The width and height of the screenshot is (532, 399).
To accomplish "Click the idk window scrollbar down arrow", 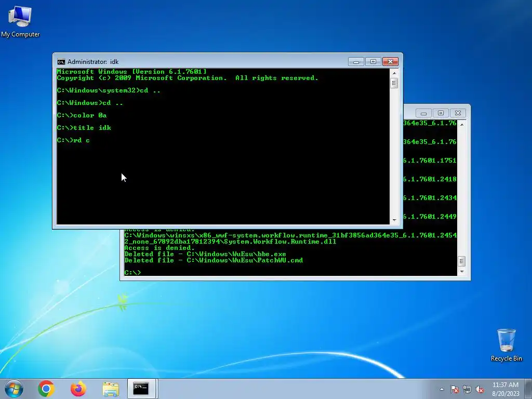I will (x=394, y=220).
